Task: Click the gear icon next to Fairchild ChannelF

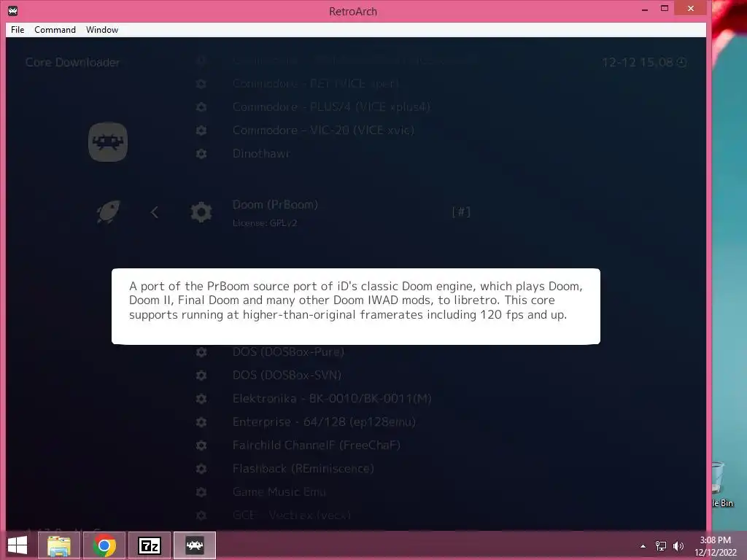Action: point(201,446)
